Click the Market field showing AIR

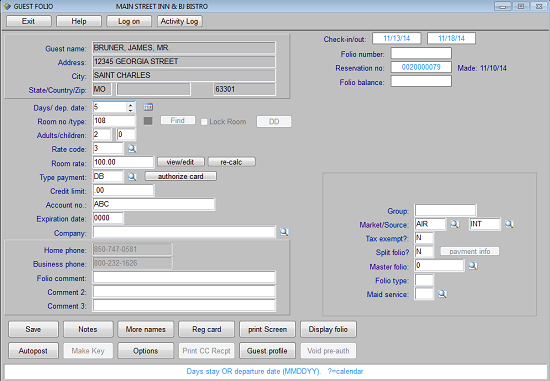pyautogui.click(x=430, y=224)
